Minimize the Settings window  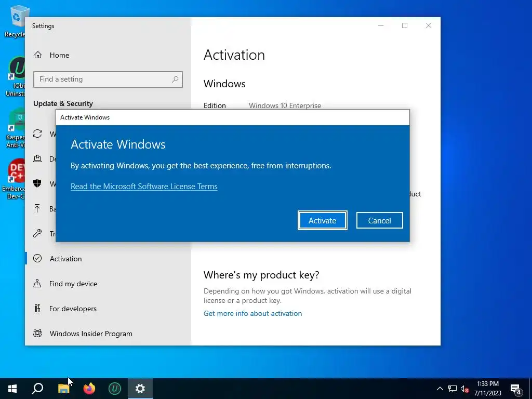click(381, 26)
